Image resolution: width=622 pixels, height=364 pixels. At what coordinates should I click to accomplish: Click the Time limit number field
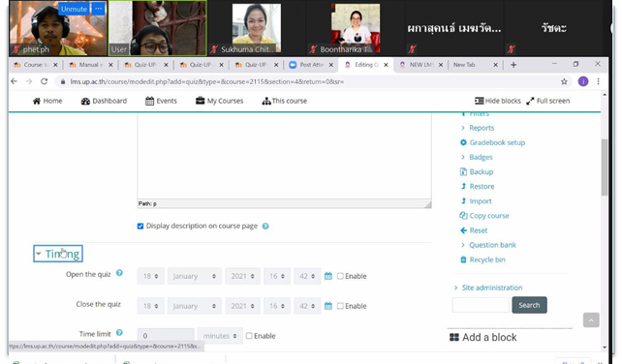point(166,336)
